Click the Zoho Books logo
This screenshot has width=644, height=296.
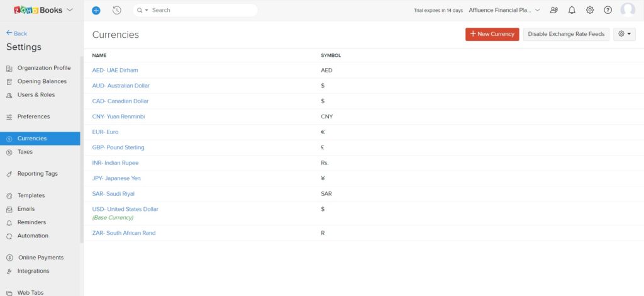(x=38, y=10)
